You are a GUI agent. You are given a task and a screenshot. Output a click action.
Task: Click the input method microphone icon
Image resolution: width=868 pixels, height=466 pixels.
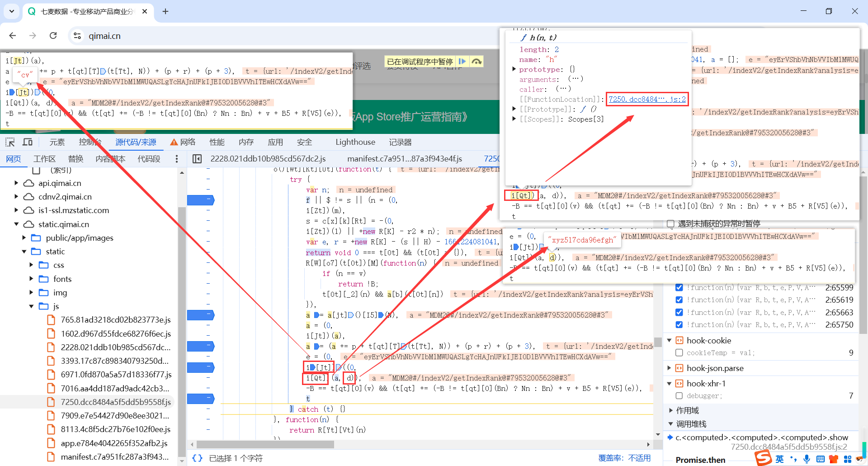pos(807,459)
